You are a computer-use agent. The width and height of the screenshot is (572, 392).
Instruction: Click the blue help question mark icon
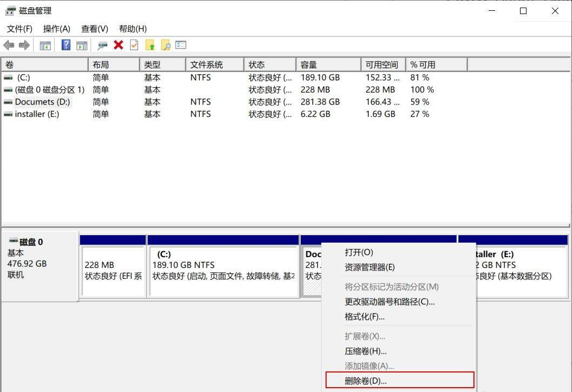click(x=66, y=45)
